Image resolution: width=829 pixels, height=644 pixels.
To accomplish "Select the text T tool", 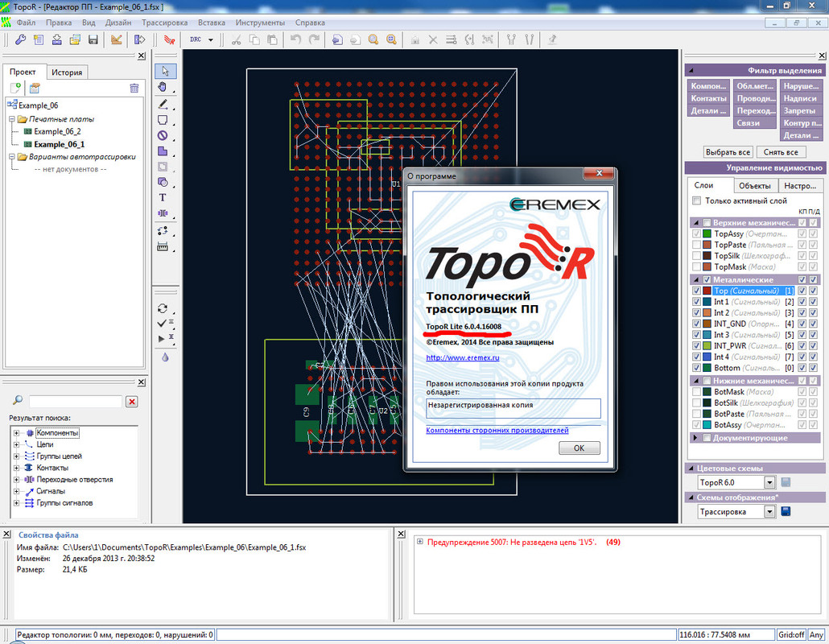I will 163,197.
